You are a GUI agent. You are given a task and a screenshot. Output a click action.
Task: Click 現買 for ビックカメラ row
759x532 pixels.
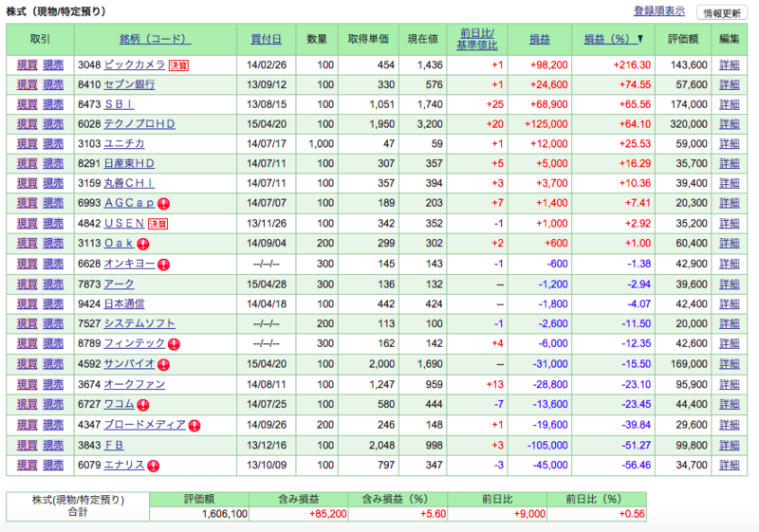click(28, 64)
